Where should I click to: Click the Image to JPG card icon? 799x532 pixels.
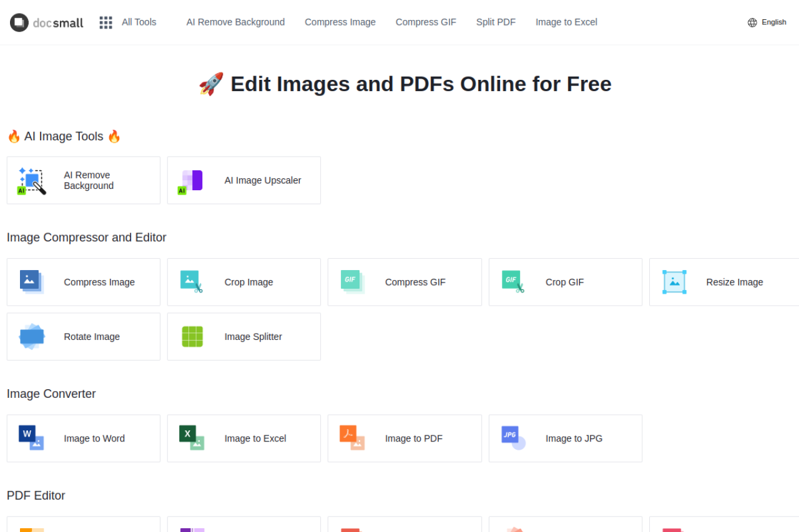[513, 438]
